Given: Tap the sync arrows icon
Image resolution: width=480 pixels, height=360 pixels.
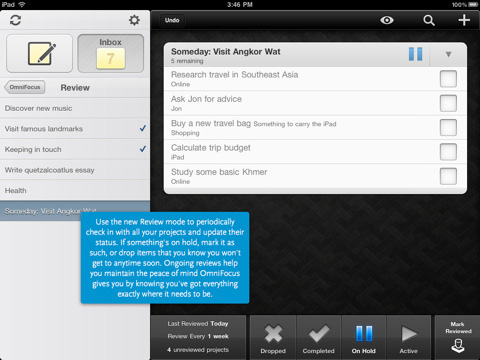Looking at the screenshot, I should coord(15,20).
